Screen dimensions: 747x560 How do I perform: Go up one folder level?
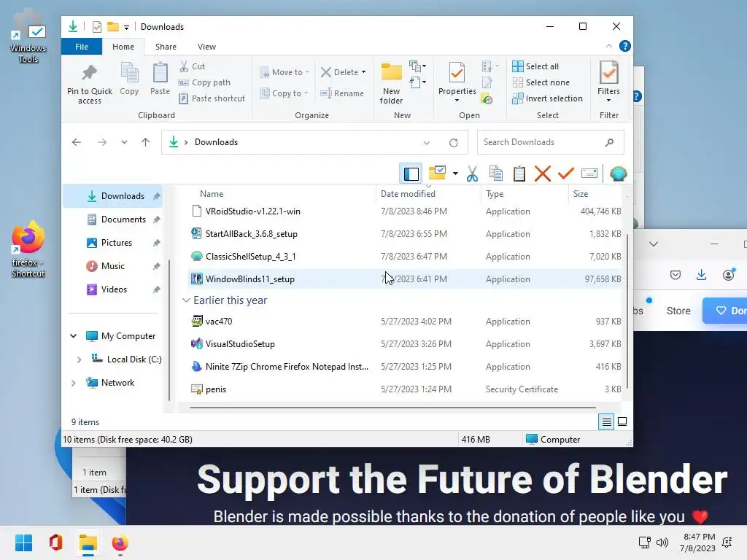pos(145,142)
